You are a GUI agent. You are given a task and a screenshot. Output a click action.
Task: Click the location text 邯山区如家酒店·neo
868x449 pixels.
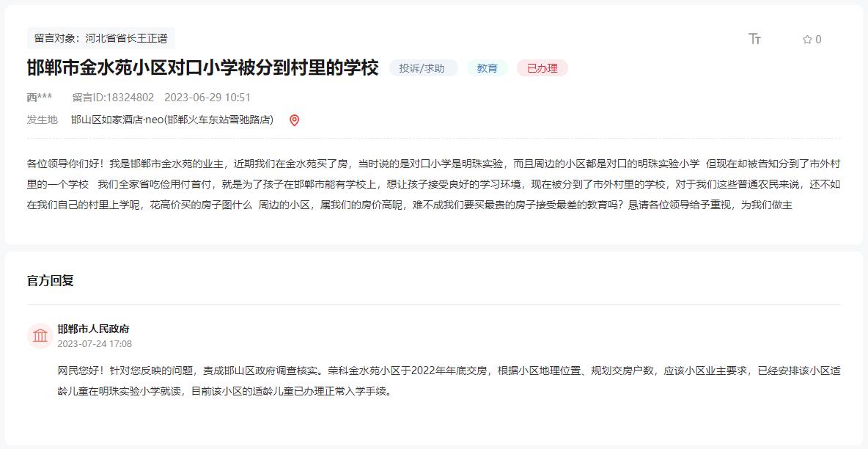(x=172, y=120)
